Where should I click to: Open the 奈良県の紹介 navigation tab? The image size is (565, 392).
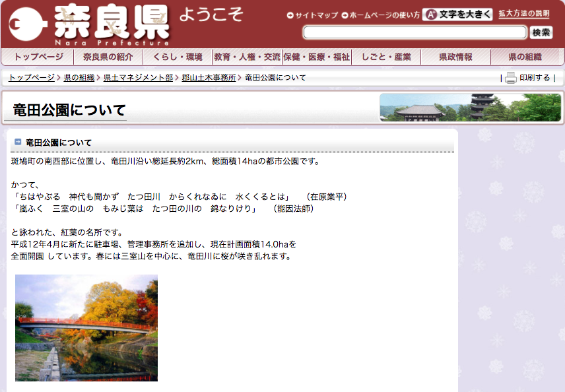tap(108, 57)
